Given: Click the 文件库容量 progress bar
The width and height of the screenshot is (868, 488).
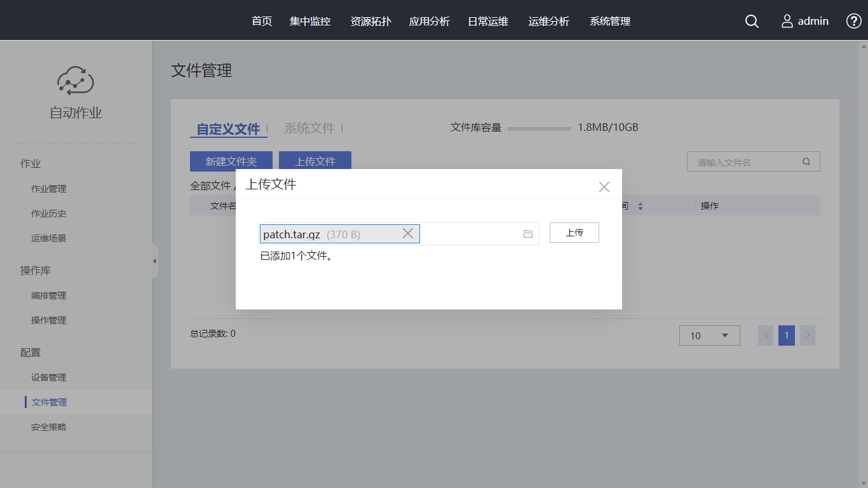Looking at the screenshot, I should pyautogui.click(x=539, y=128).
